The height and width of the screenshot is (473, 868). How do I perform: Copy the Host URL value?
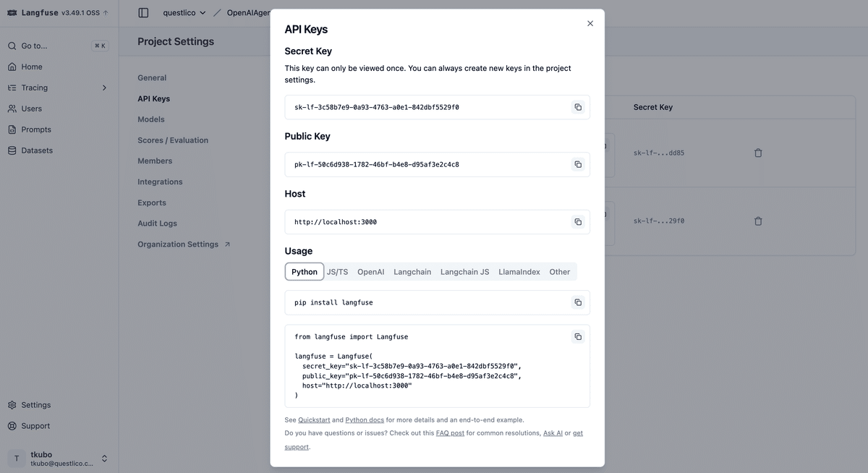pyautogui.click(x=577, y=221)
